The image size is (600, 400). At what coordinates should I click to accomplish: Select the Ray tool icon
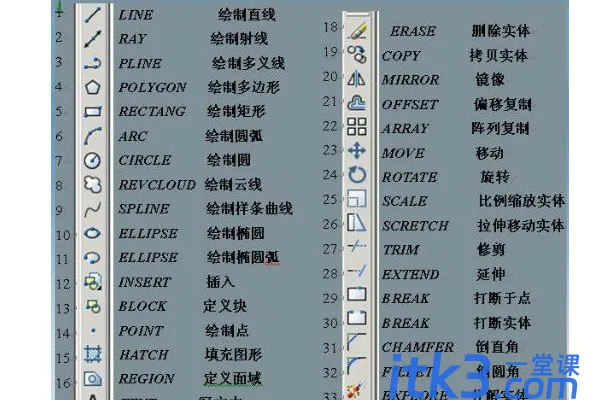coord(93,39)
